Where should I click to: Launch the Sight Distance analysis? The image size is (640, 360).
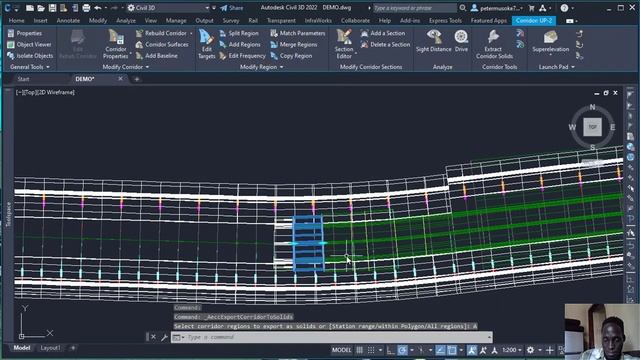coord(433,41)
